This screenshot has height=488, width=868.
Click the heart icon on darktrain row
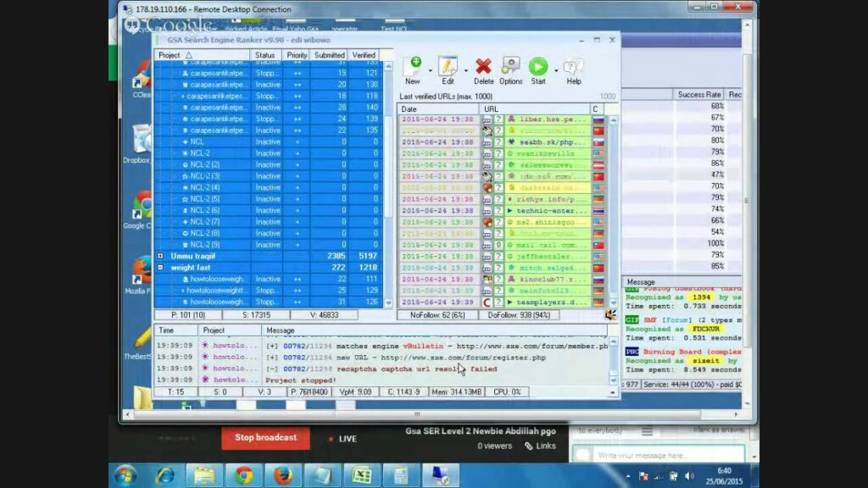pyautogui.click(x=487, y=188)
